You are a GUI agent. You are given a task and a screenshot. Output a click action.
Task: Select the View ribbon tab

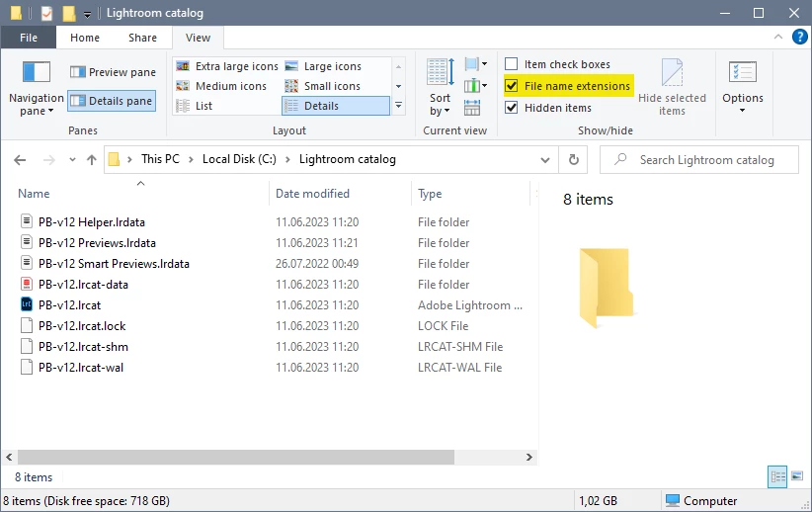198,38
